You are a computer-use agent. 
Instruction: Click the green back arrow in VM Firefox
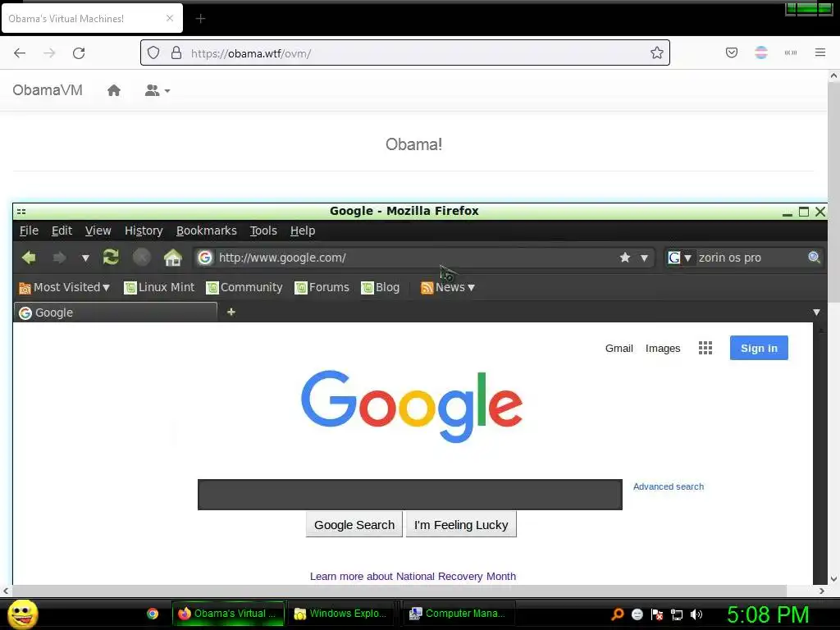pos(29,258)
